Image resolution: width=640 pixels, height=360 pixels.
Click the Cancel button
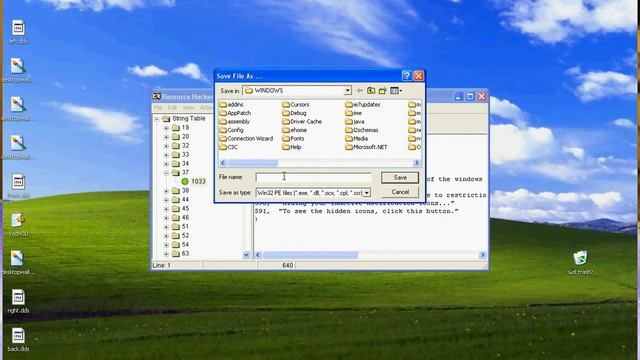point(400,192)
